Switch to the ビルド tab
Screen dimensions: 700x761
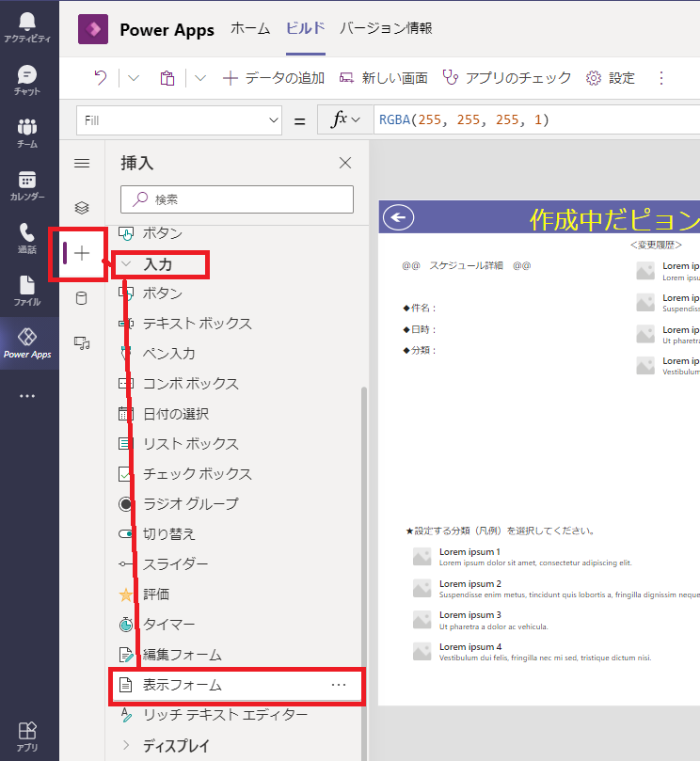click(306, 28)
